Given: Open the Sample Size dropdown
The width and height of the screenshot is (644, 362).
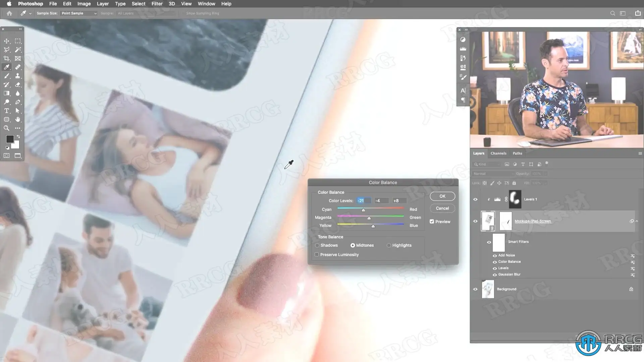Looking at the screenshot, I should point(79,13).
